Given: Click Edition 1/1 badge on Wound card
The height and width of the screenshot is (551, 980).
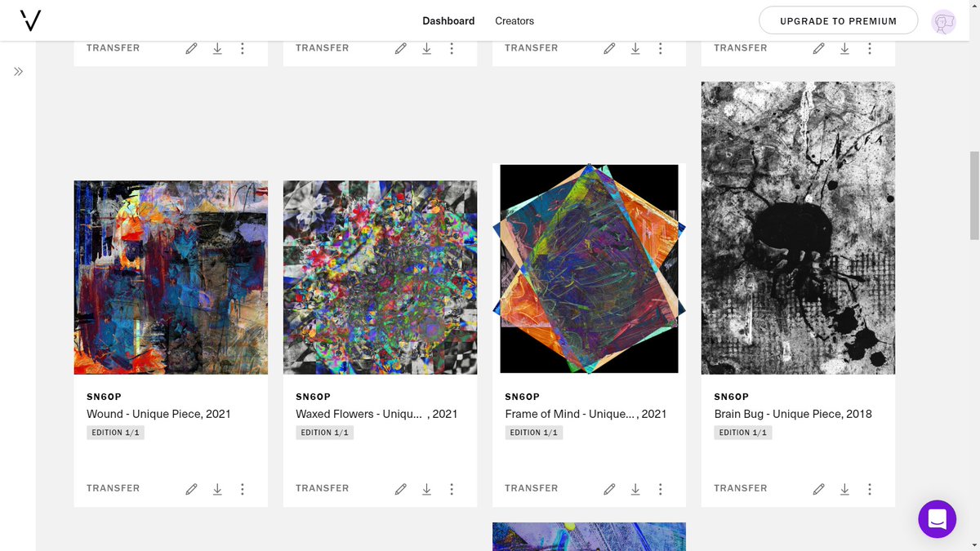Looking at the screenshot, I should pyautogui.click(x=115, y=433).
